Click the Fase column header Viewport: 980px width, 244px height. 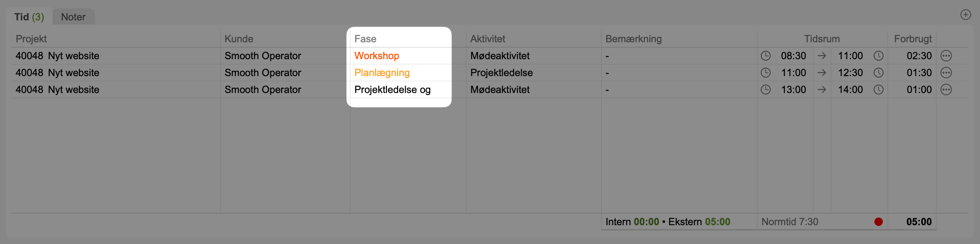tap(365, 39)
